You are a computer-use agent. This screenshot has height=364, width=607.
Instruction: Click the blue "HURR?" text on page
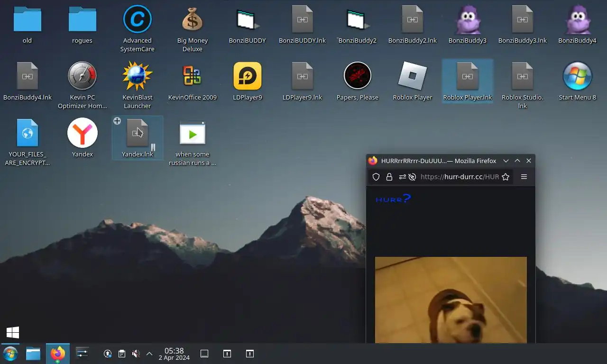393,199
